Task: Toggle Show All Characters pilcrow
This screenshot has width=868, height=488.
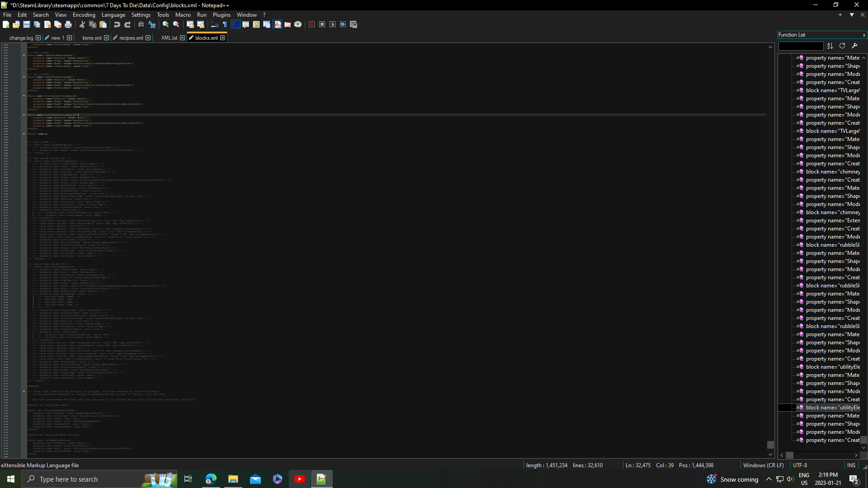Action: click(x=225, y=24)
